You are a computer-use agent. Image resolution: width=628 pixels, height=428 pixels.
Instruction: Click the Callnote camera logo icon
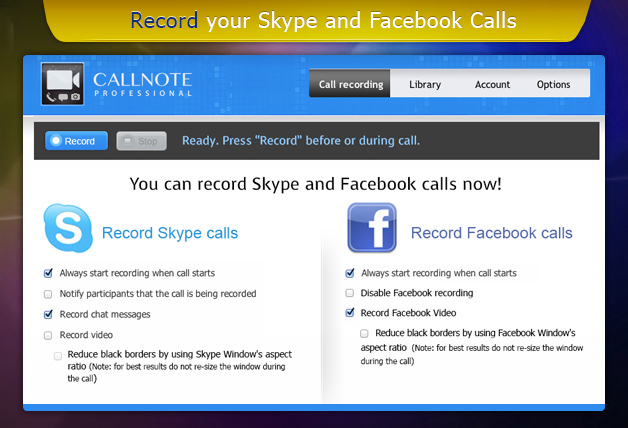point(62,84)
